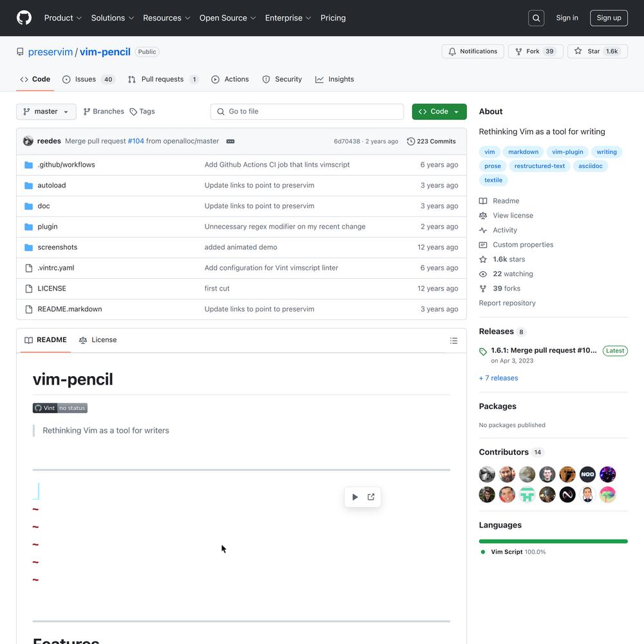Click the release tag icon

[x=483, y=352]
